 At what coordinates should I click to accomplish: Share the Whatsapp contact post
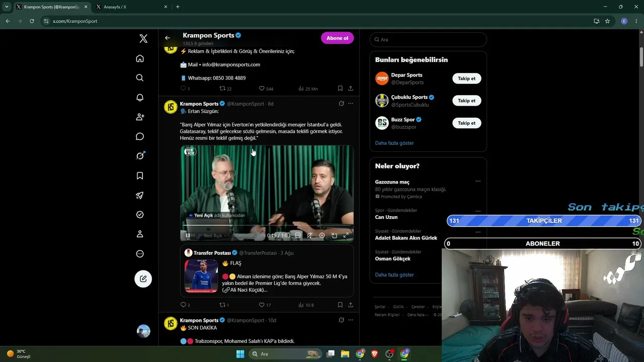(351, 88)
